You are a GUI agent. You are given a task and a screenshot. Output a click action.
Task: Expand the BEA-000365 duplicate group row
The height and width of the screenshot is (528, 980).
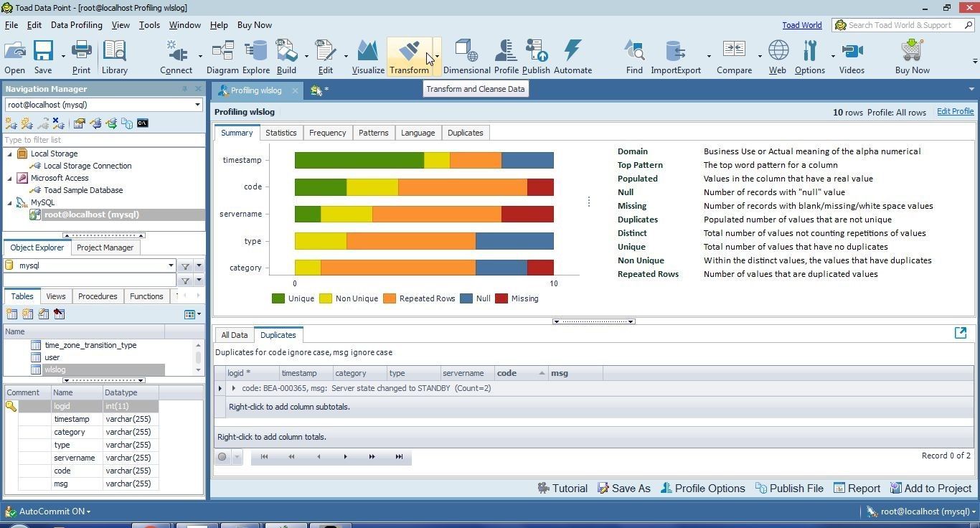pyautogui.click(x=233, y=388)
